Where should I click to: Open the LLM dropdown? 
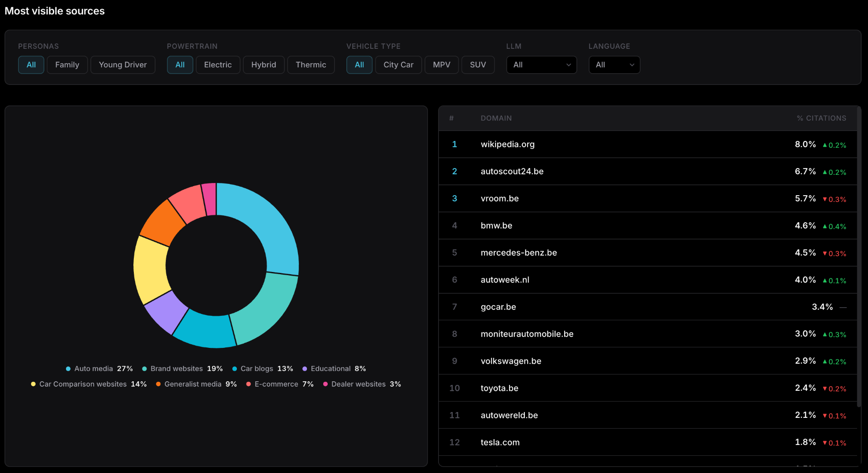point(542,65)
